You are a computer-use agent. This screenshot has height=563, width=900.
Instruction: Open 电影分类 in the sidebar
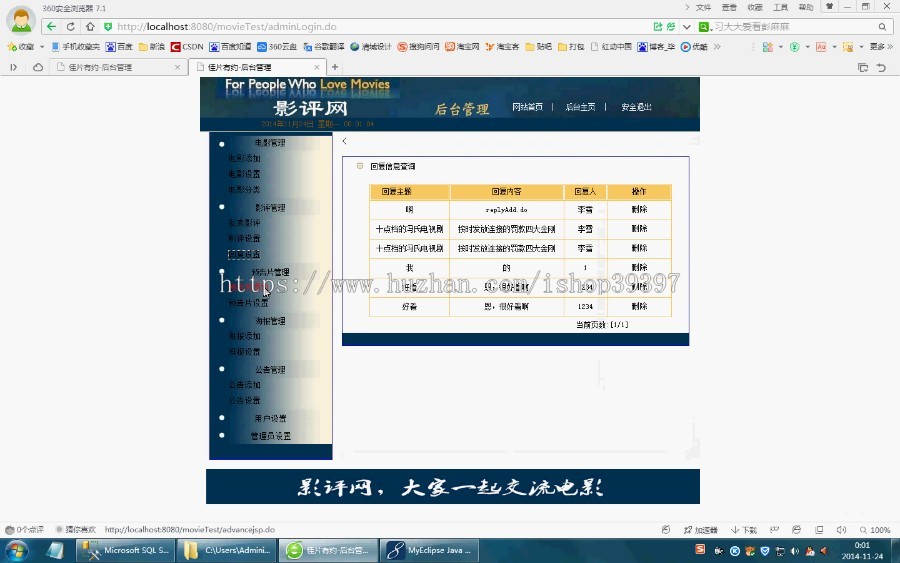point(244,189)
